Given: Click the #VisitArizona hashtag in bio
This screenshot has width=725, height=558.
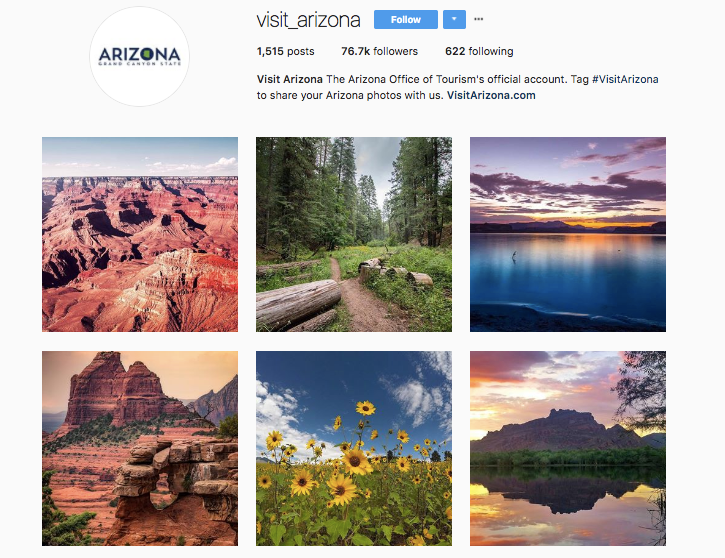Looking at the screenshot, I should pos(625,79).
